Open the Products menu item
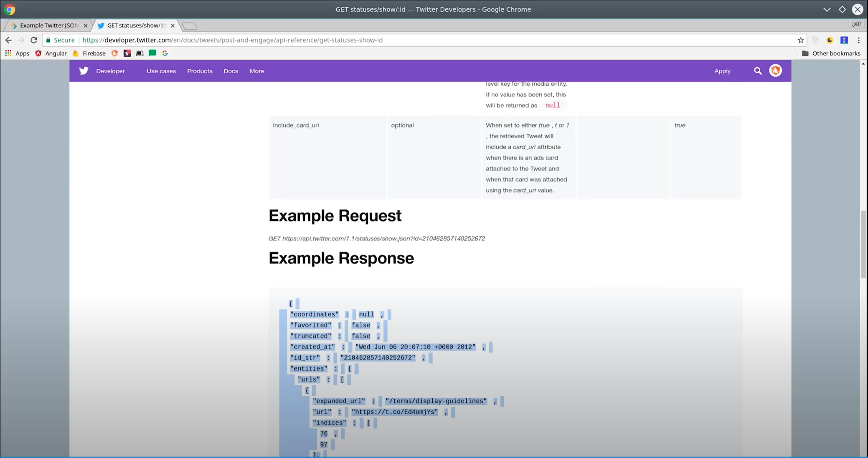The width and height of the screenshot is (868, 458). click(x=200, y=71)
